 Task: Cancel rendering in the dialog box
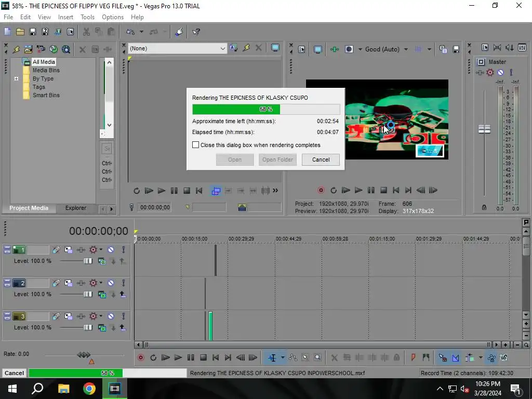[321, 159]
